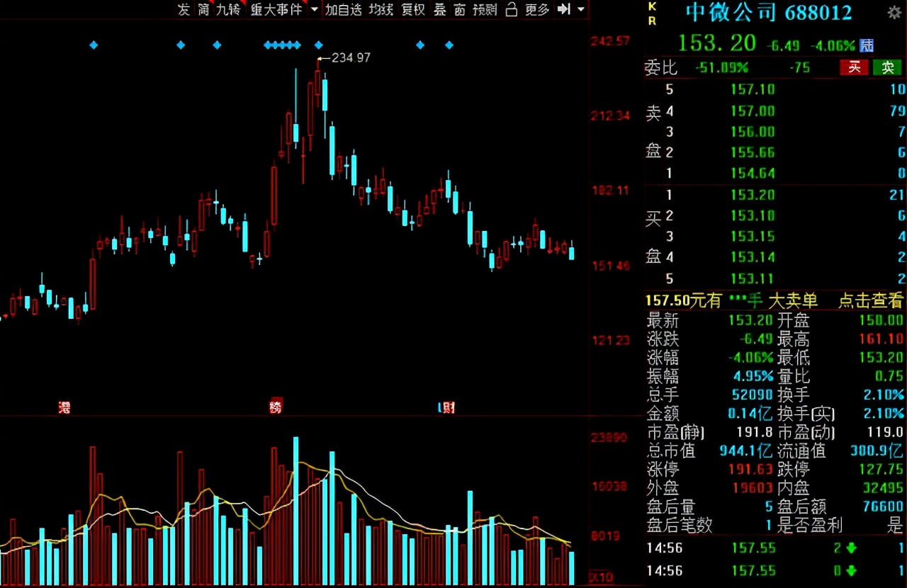Click the 振幅 value 4.95%
The image size is (907, 588).
753,376
